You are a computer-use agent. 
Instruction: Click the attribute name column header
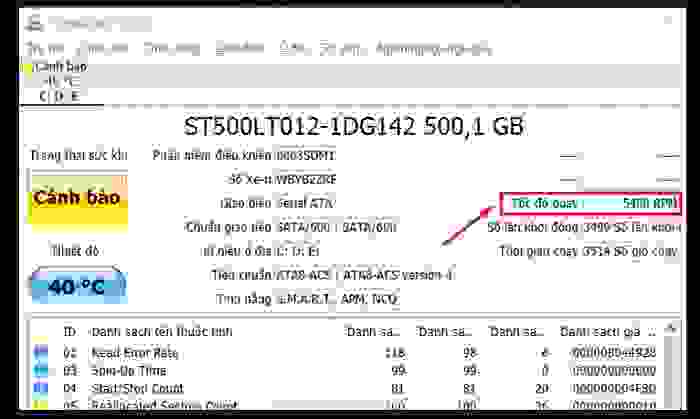click(162, 332)
